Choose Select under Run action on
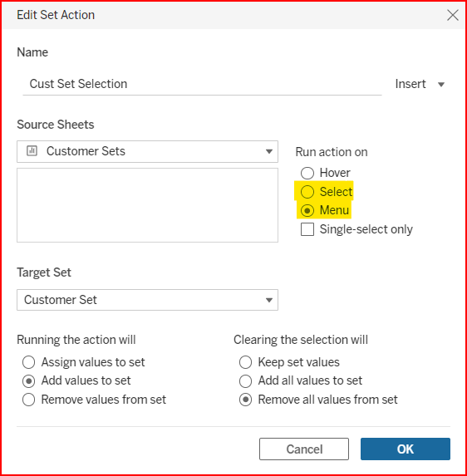467x476 pixels. (x=307, y=192)
